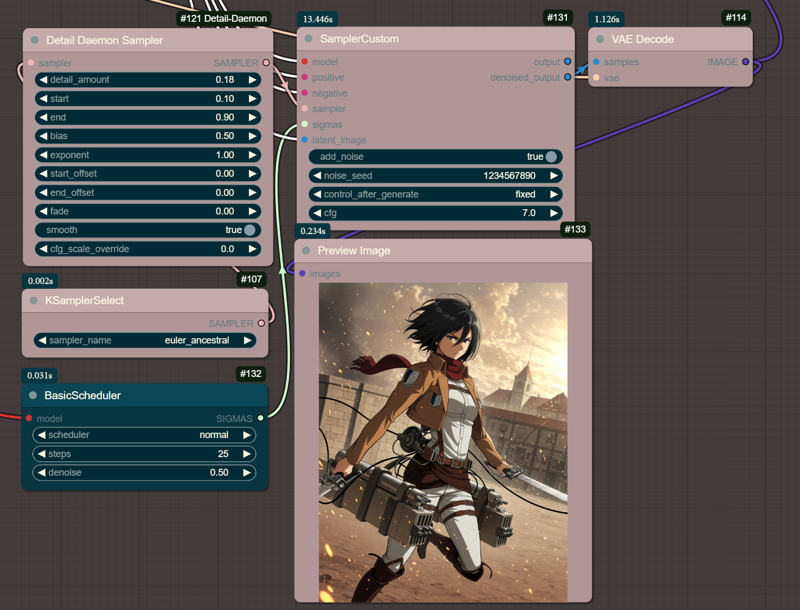Decrease noise_seed with its left arrow
Image resolution: width=800 pixels, height=610 pixels.
click(x=317, y=175)
